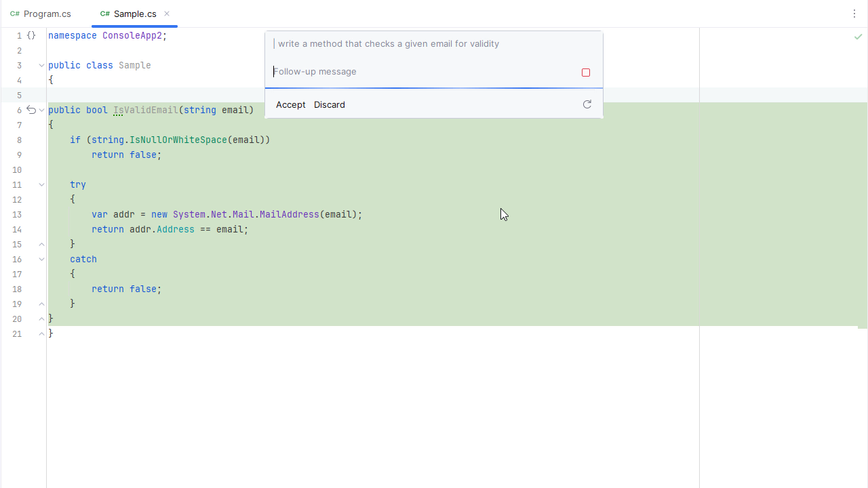Collapse the IsValidEmail method at line 6
Image resolution: width=868 pixels, height=488 pixels.
tap(41, 110)
